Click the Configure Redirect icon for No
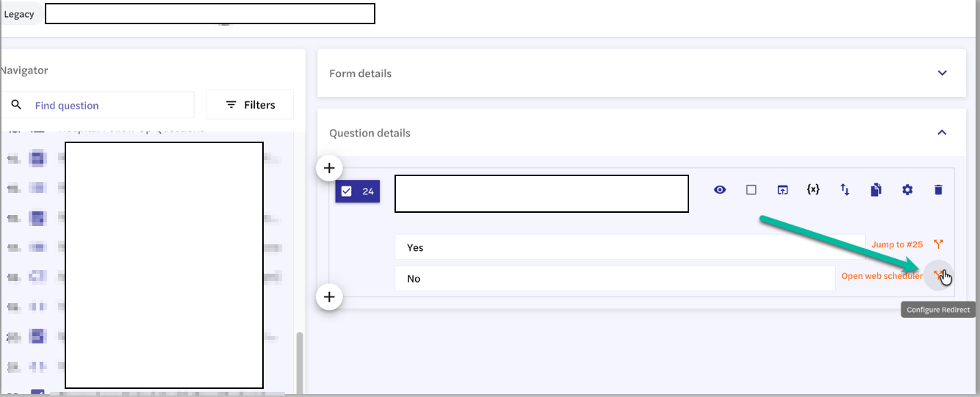 click(x=938, y=276)
